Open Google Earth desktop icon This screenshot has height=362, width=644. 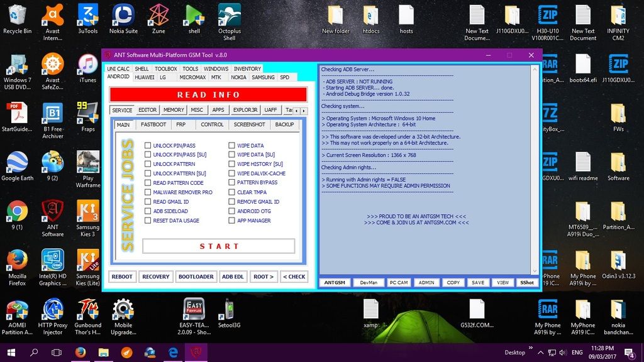click(x=17, y=166)
